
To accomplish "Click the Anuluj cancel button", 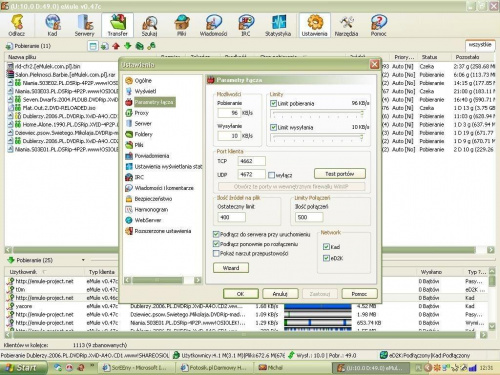I will (280, 294).
